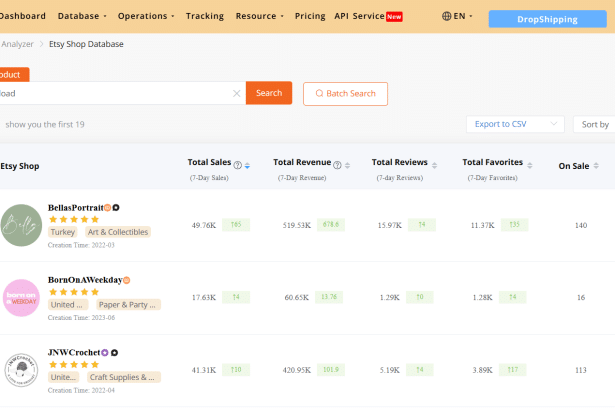This screenshot has width=615, height=410.
Task: Click the Etsy Shop column header
Action: pos(20,166)
